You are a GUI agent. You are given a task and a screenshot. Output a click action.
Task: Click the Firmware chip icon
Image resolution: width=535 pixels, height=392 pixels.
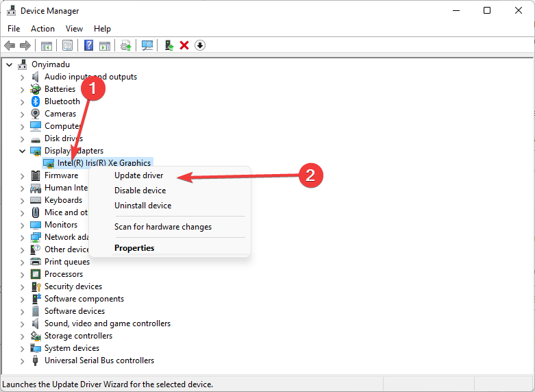pyautogui.click(x=36, y=175)
